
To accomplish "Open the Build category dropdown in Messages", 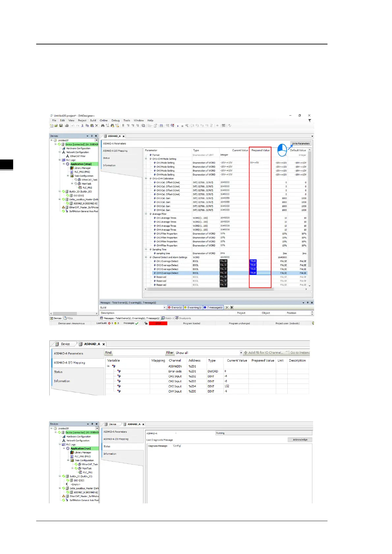I will coord(165,308).
